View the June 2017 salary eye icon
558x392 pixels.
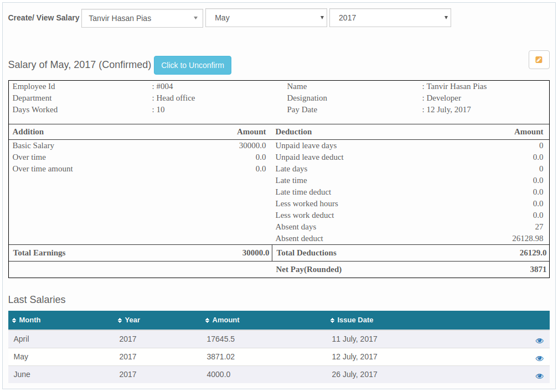(x=539, y=376)
